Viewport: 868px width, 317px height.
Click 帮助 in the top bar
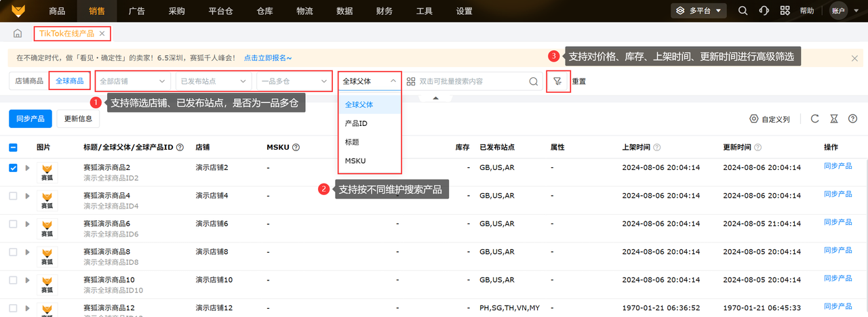tap(807, 11)
